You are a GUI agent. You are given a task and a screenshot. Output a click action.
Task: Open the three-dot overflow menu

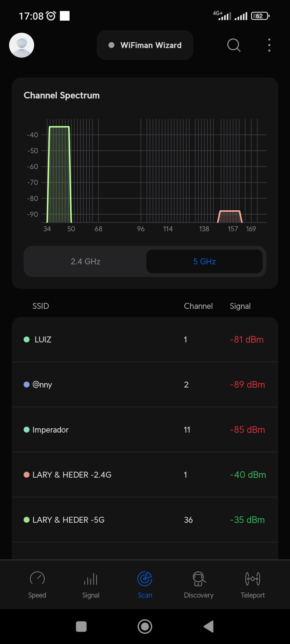[269, 45]
